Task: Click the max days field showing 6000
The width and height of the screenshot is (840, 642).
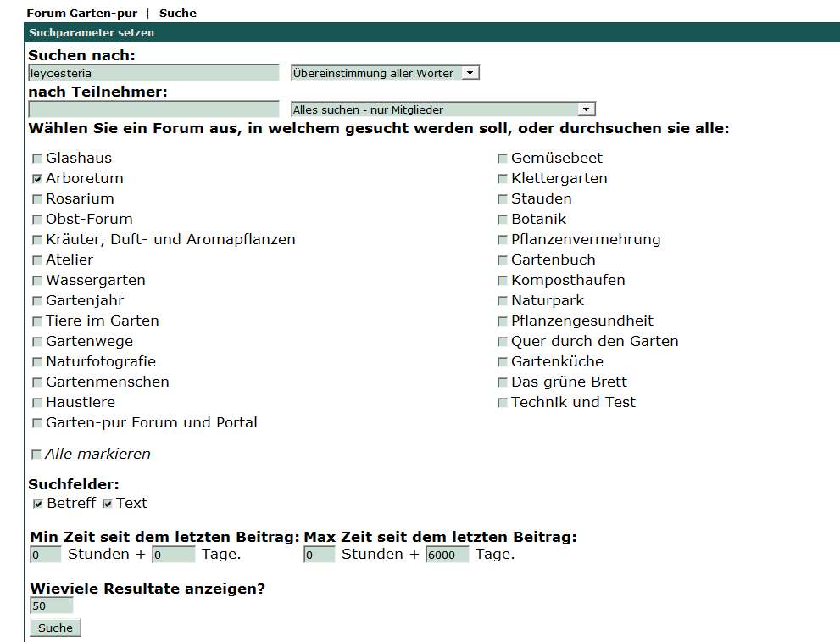Action: pos(447,555)
